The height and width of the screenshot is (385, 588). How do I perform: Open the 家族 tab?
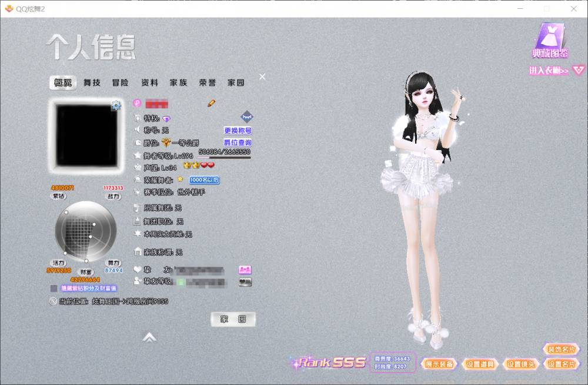178,83
